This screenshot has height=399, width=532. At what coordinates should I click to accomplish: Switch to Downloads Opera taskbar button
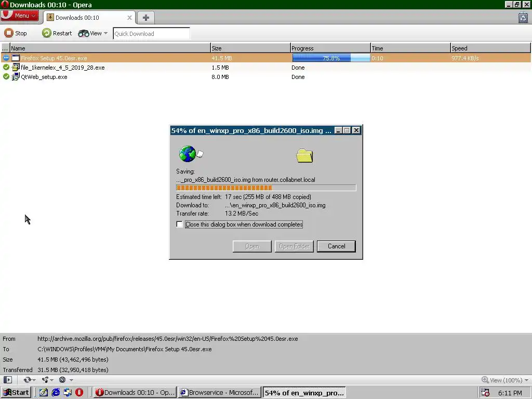click(x=135, y=393)
